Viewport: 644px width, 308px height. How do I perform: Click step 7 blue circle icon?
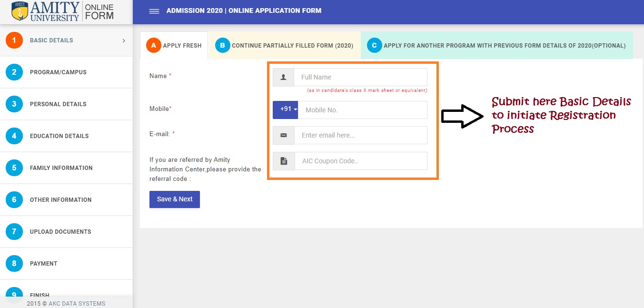point(14,232)
